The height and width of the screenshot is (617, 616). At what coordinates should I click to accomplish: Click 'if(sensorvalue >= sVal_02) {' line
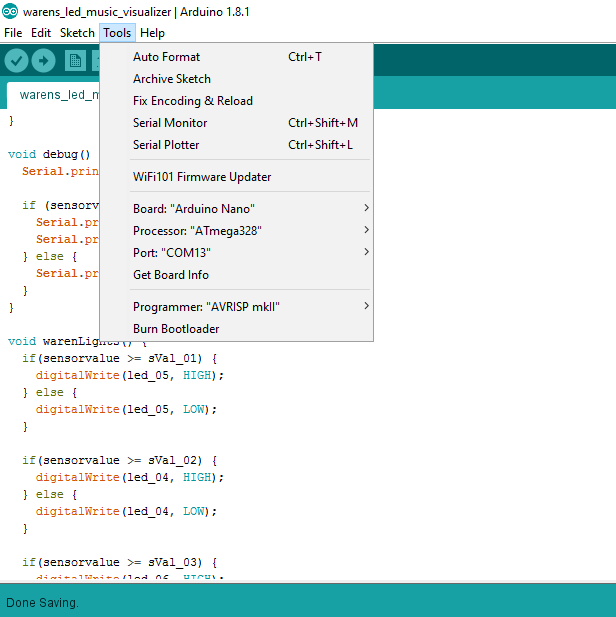point(120,460)
